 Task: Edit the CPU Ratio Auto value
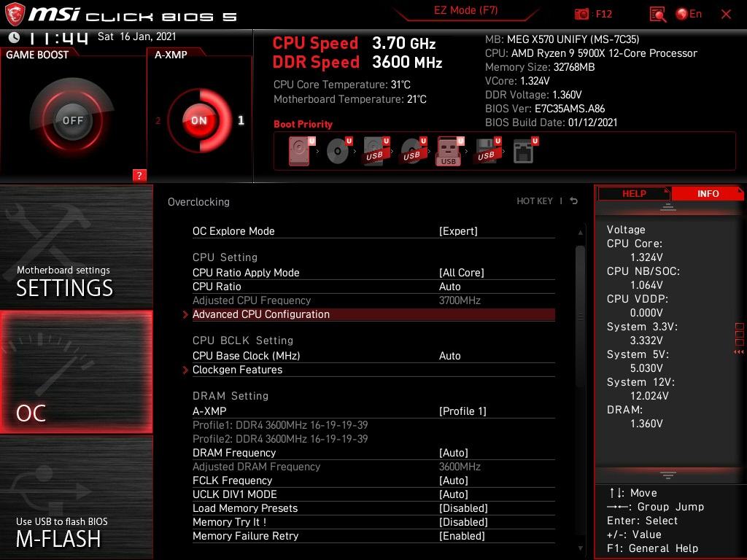pyautogui.click(x=373, y=286)
